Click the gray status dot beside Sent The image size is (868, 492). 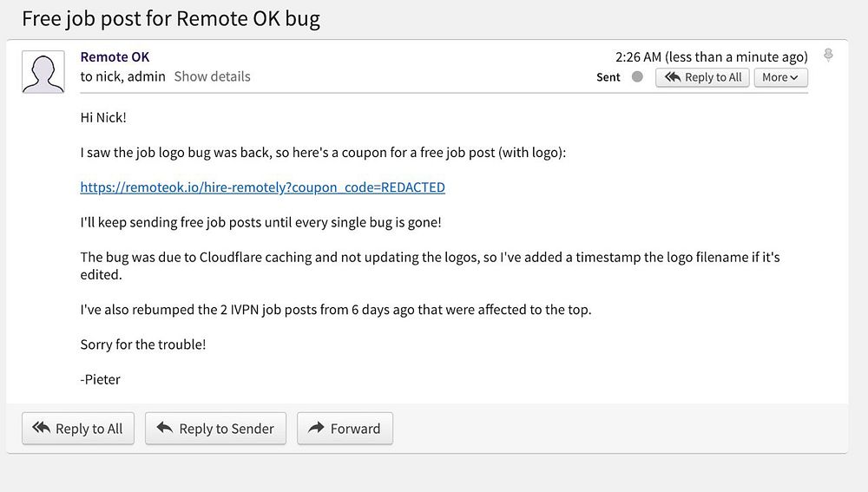pyautogui.click(x=637, y=76)
